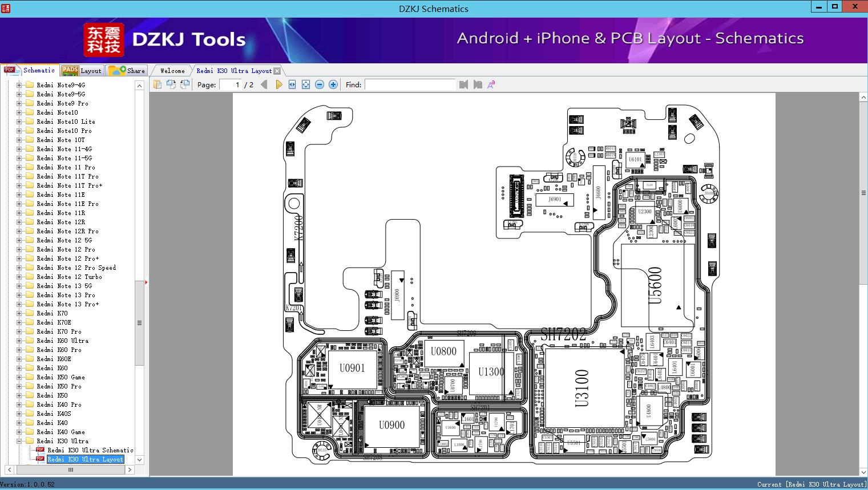868x490 pixels.
Task: Expand the Redmi K50 folder
Action: pos(19,395)
